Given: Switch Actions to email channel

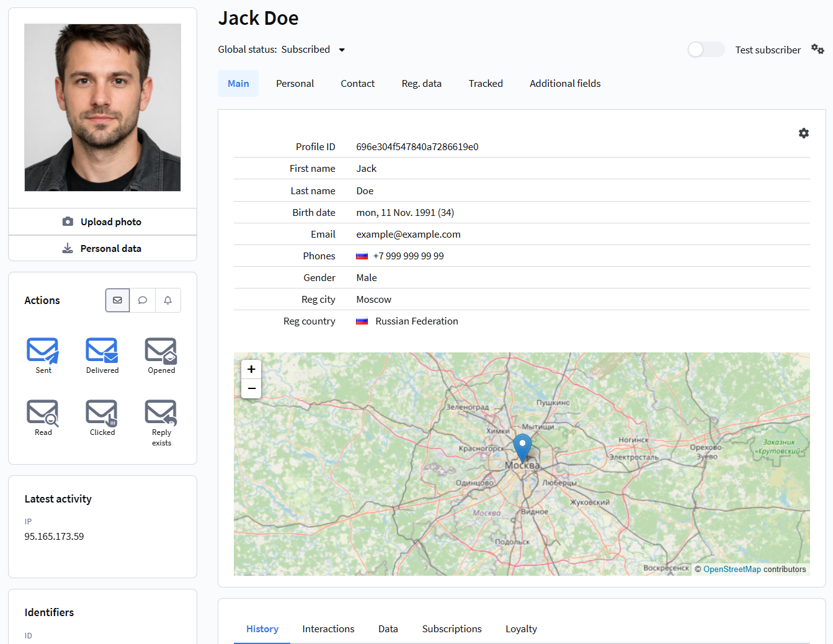Looking at the screenshot, I should coord(117,300).
